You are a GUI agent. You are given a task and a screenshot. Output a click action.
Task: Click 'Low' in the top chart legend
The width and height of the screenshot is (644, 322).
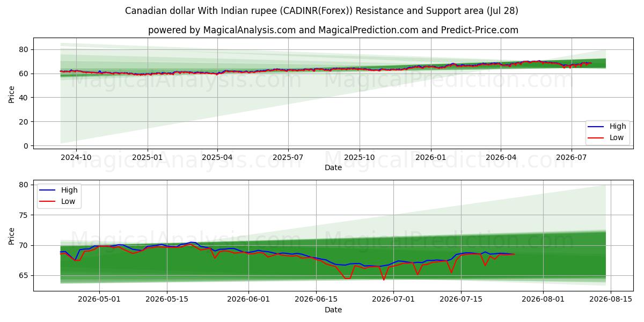(x=617, y=138)
